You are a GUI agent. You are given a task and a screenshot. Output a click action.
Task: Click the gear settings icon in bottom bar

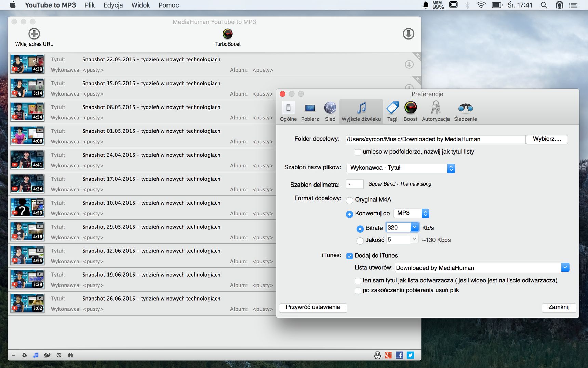click(x=25, y=355)
